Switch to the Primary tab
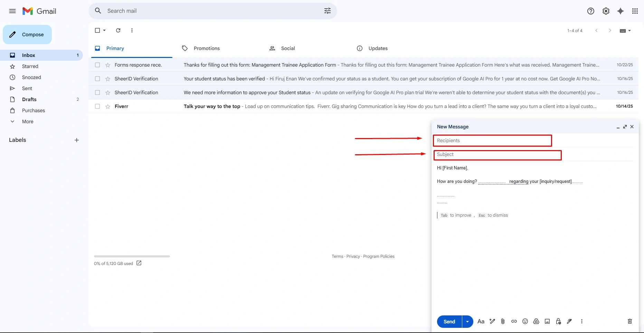The height and width of the screenshot is (333, 644). [132, 48]
